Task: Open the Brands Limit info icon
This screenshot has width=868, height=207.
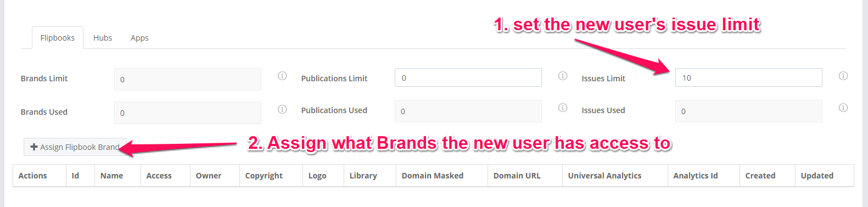Action: 282,76
